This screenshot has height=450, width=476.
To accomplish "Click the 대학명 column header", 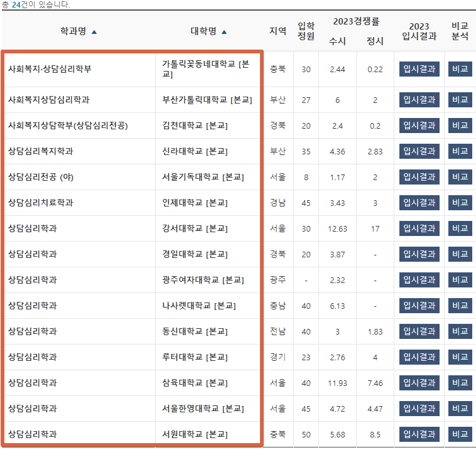I will [203, 31].
